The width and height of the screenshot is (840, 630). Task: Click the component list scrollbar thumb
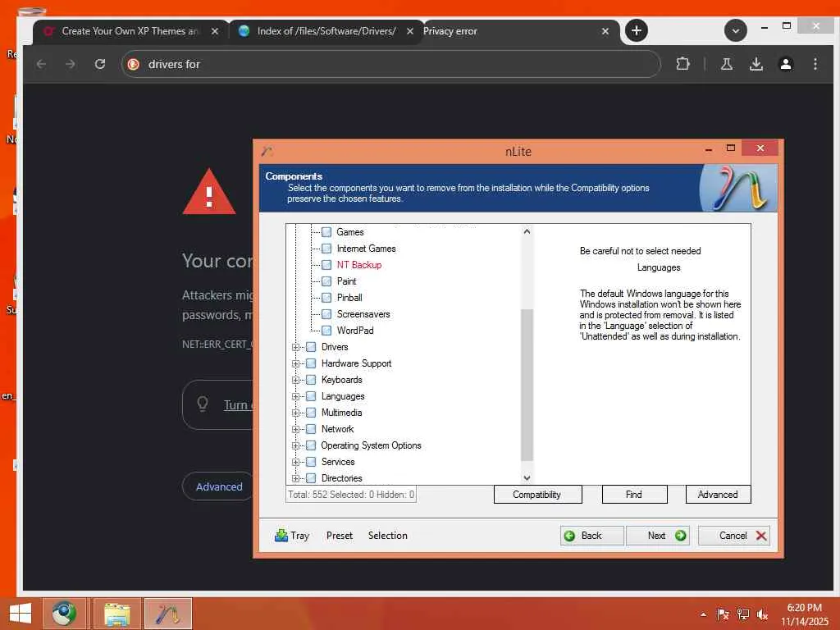(527, 385)
